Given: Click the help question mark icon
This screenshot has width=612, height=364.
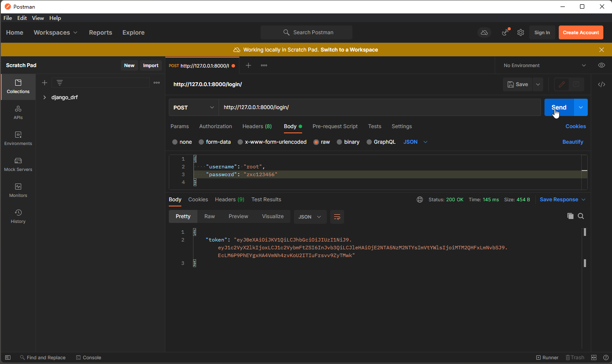Looking at the screenshot, I should tap(606, 358).
